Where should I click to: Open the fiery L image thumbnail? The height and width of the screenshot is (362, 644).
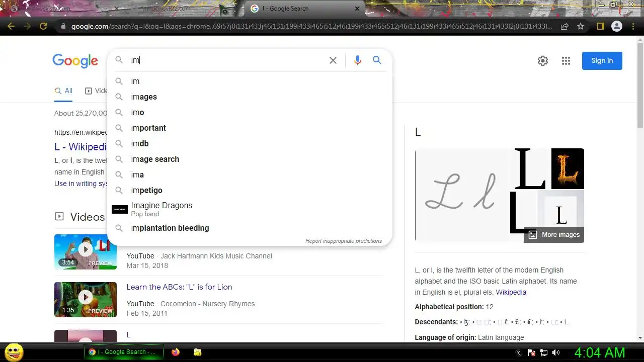[568, 168]
